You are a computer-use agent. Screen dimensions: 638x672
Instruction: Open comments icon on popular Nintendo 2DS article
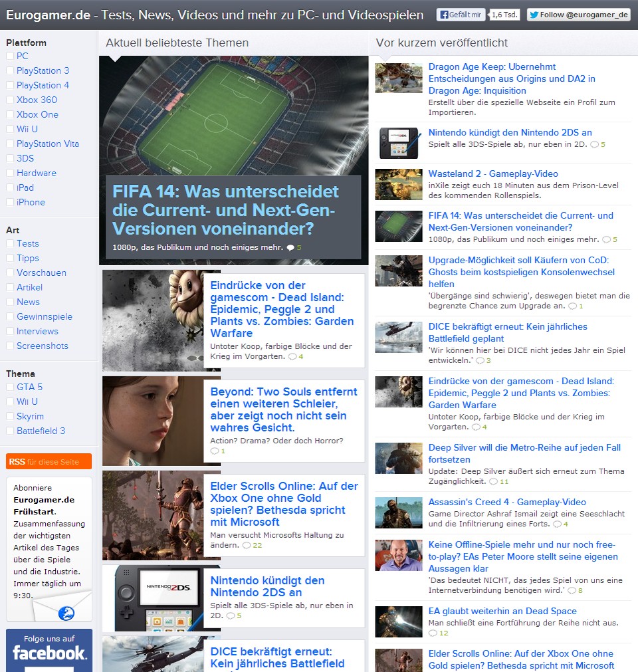point(231,616)
